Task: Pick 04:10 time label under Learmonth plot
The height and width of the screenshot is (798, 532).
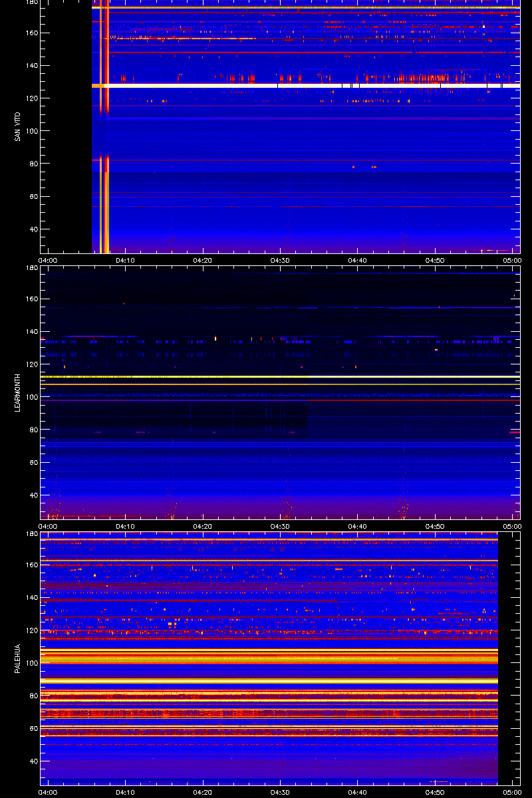Action: [126, 526]
